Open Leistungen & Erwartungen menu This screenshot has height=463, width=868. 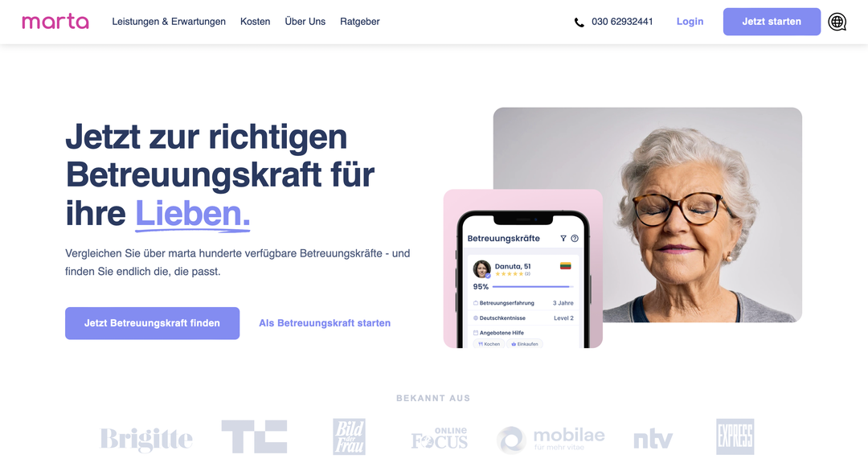tap(169, 22)
